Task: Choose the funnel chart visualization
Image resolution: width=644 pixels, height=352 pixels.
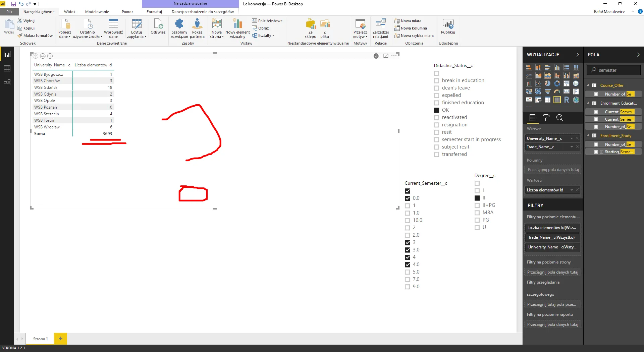Action: pyautogui.click(x=548, y=92)
